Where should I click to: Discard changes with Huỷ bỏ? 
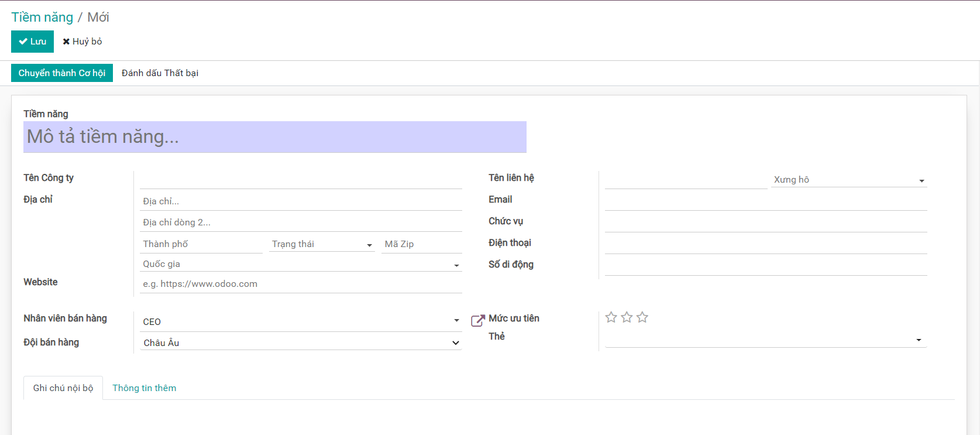[82, 42]
